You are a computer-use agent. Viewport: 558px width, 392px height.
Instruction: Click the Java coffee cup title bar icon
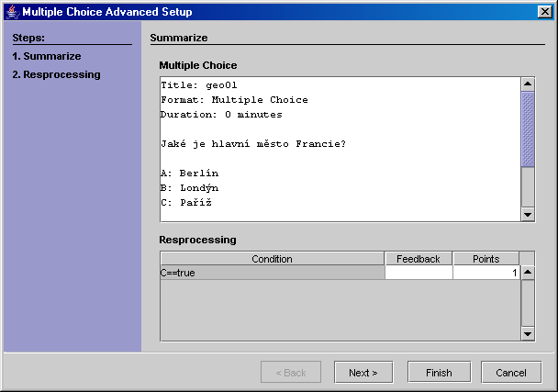click(x=13, y=12)
